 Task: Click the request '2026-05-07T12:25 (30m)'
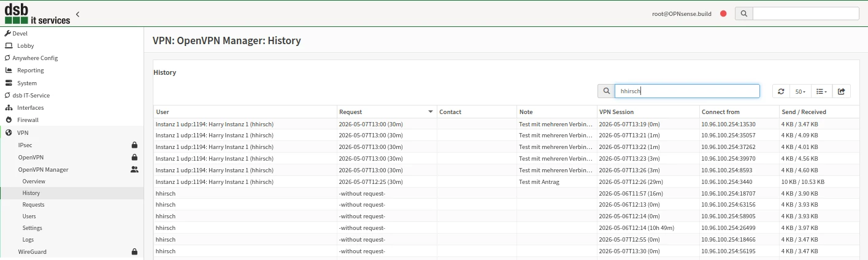click(371, 182)
